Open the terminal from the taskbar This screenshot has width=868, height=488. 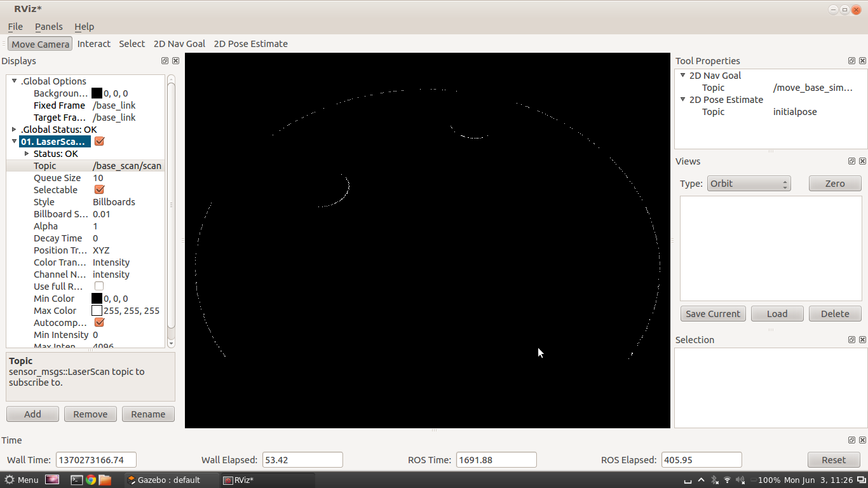point(76,480)
